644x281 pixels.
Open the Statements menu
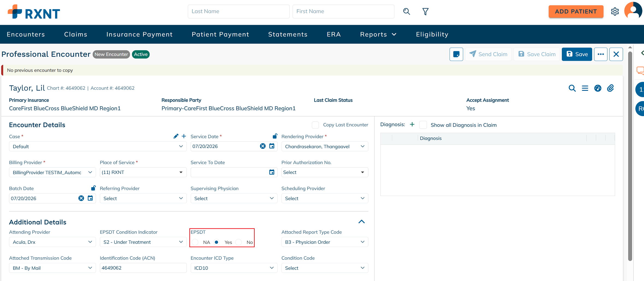pos(288,34)
